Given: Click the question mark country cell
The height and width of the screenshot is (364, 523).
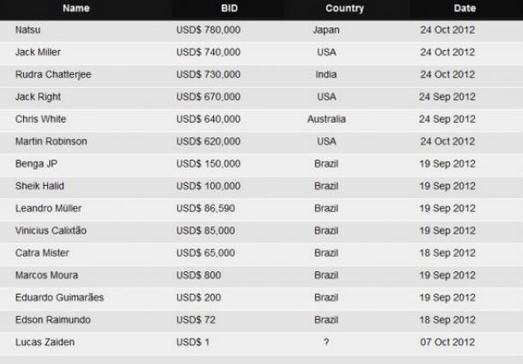Looking at the screenshot, I should pyautogui.click(x=326, y=342).
